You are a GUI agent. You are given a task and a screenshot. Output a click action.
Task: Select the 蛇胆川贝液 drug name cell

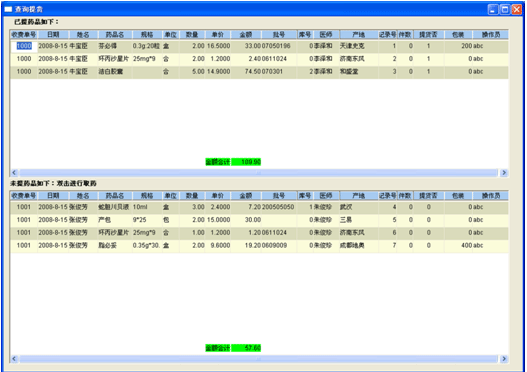tap(115, 207)
